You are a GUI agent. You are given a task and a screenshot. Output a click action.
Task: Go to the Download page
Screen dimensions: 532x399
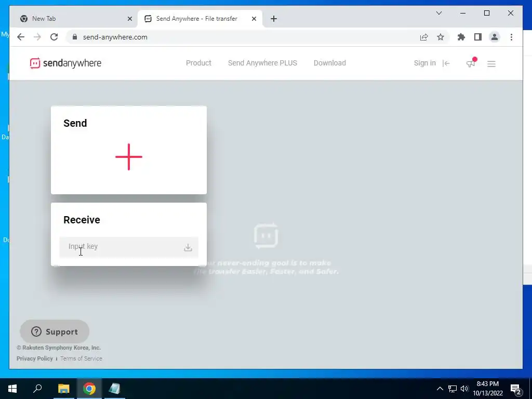[330, 63]
